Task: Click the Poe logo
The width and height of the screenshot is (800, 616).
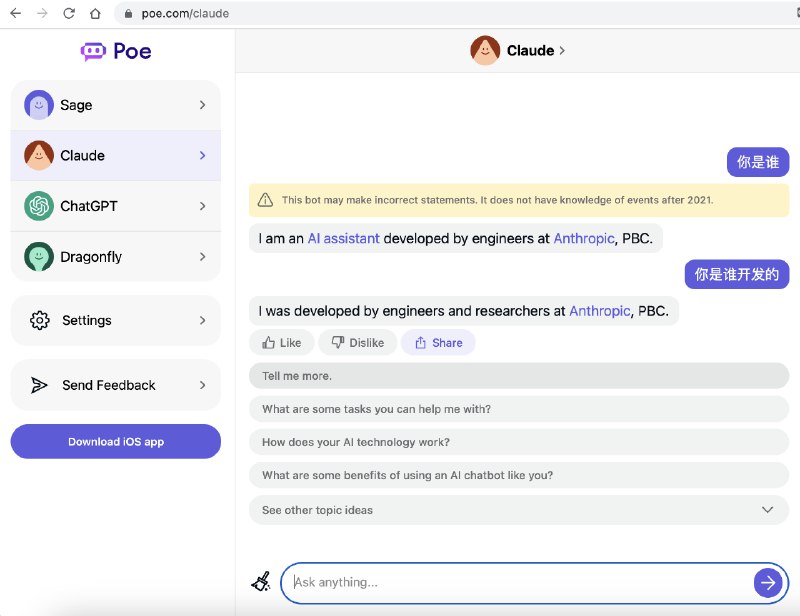Action: point(116,52)
